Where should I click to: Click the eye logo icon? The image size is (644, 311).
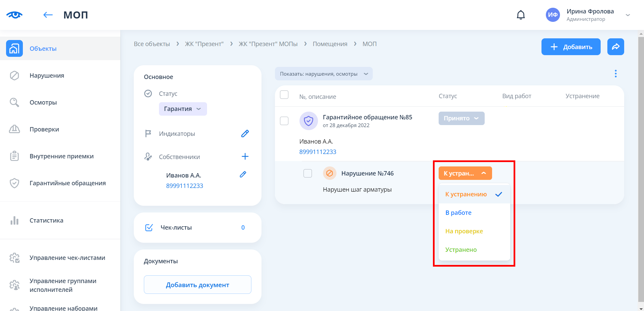(14, 15)
